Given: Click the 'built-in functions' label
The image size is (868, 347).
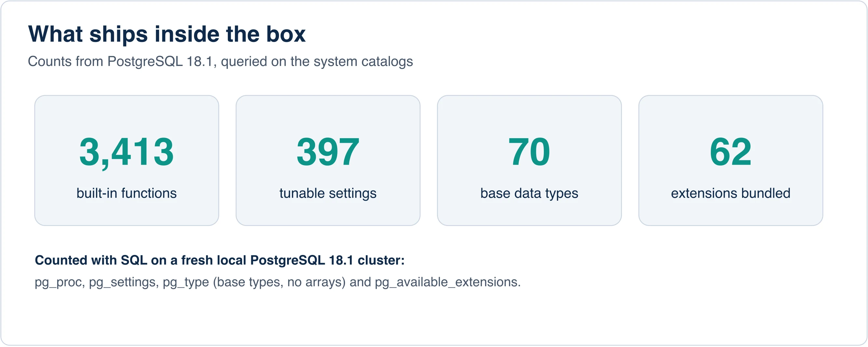Looking at the screenshot, I should [x=127, y=193].
